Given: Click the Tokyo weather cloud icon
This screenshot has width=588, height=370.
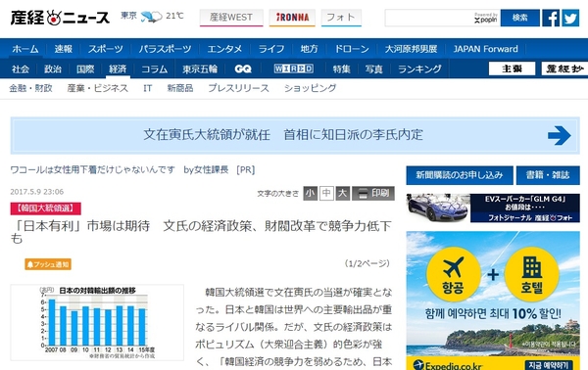Looking at the screenshot, I should click(x=152, y=17).
